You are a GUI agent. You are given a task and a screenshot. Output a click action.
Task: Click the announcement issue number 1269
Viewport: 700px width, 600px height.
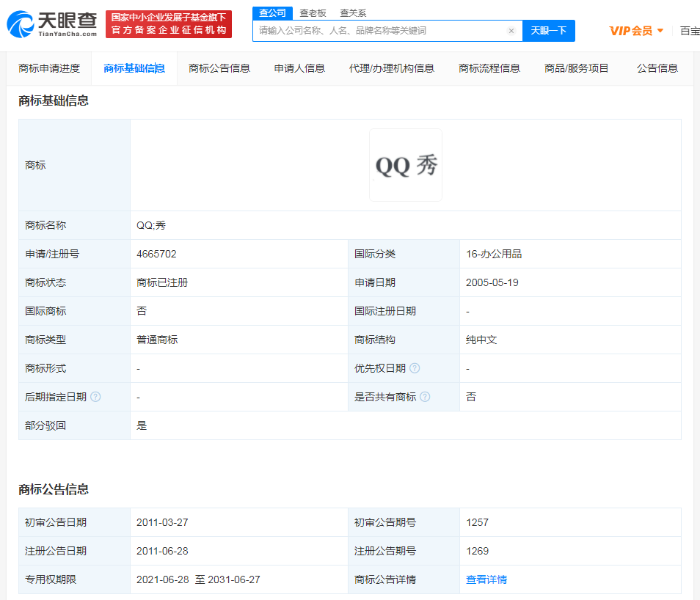(x=477, y=551)
